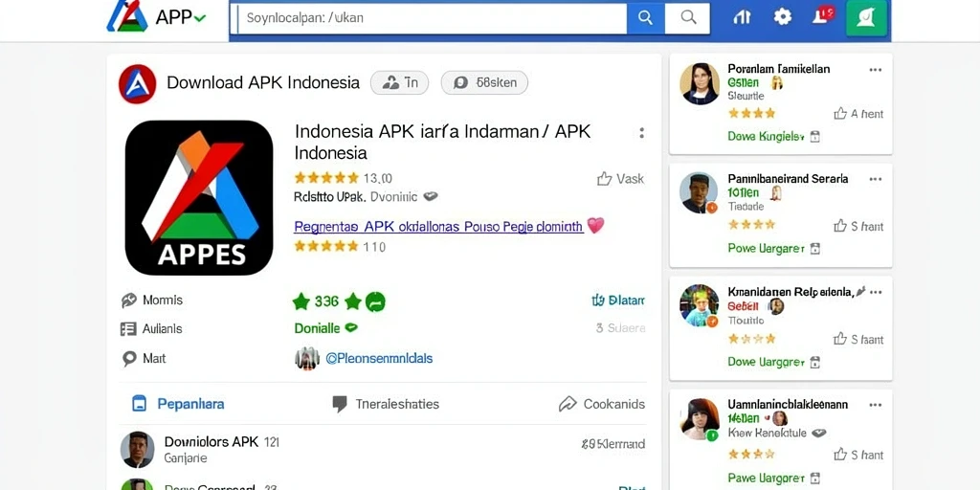
Task: Switch to the Pepanliara tab
Action: point(178,404)
